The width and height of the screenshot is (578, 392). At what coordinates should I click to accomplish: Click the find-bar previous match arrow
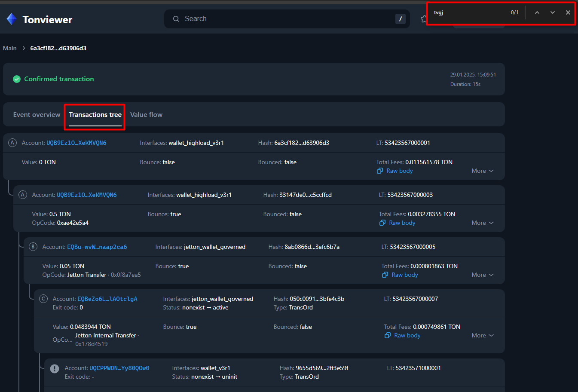pos(537,12)
